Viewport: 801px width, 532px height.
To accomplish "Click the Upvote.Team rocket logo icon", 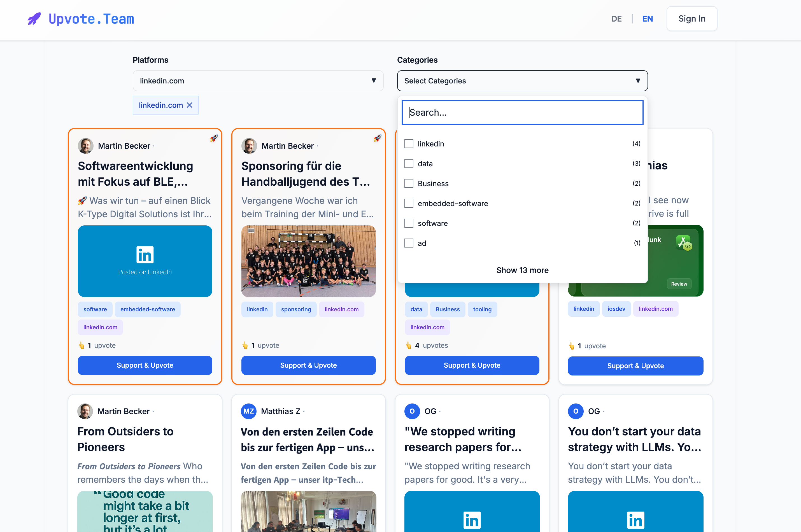I will click(34, 19).
